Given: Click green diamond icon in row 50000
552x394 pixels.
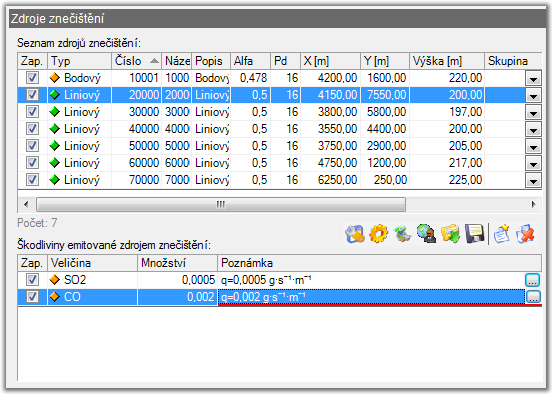Looking at the screenshot, I should click(55, 145).
